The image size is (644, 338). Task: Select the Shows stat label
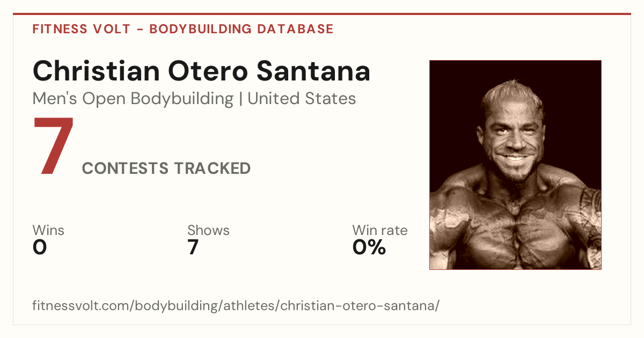pyautogui.click(x=208, y=231)
